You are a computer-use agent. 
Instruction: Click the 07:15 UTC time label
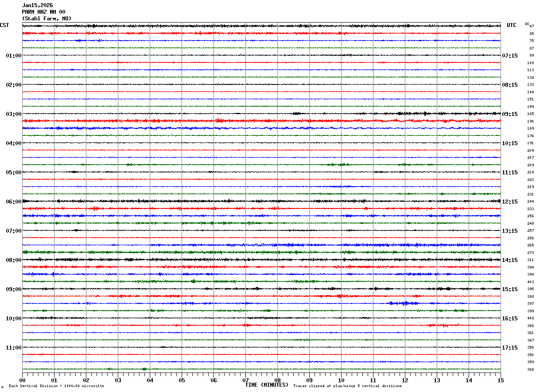(510, 56)
